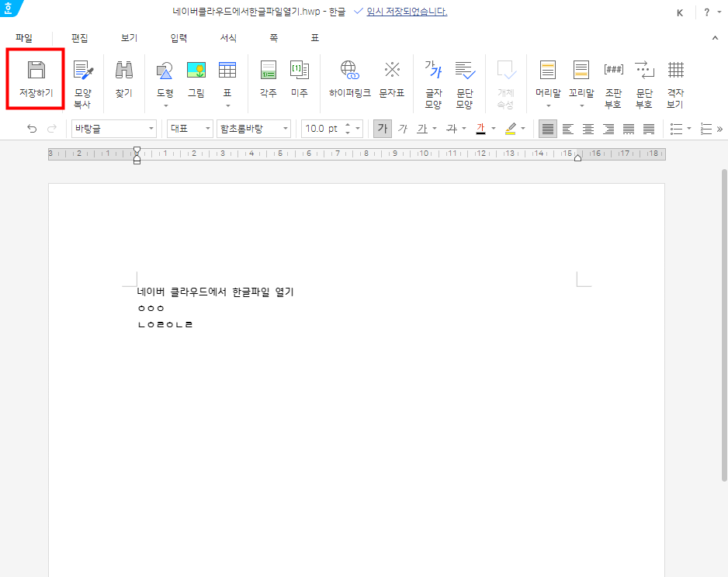728x577 pixels.
Task: Click the 꼬리말 footer icon
Action: click(581, 70)
